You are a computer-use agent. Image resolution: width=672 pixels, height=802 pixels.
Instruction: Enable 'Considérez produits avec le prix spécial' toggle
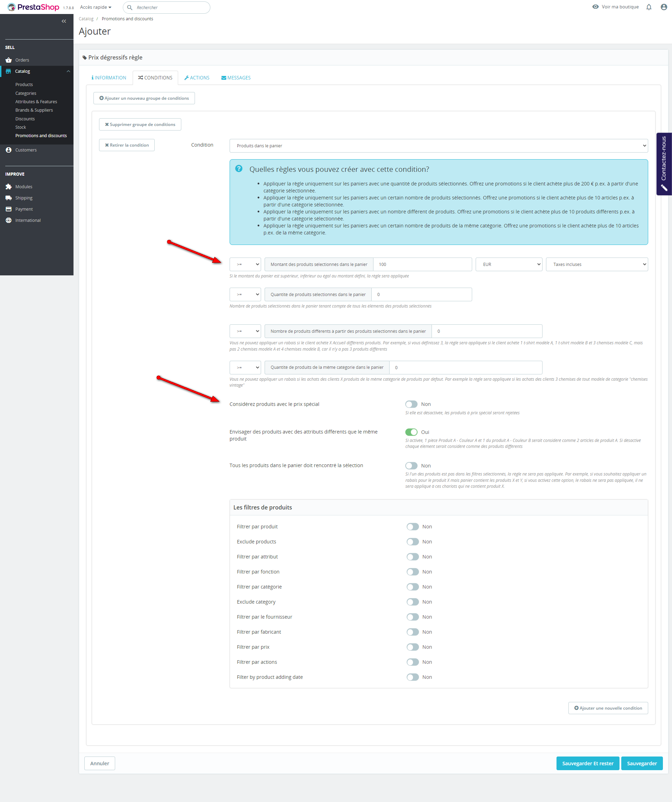click(411, 404)
